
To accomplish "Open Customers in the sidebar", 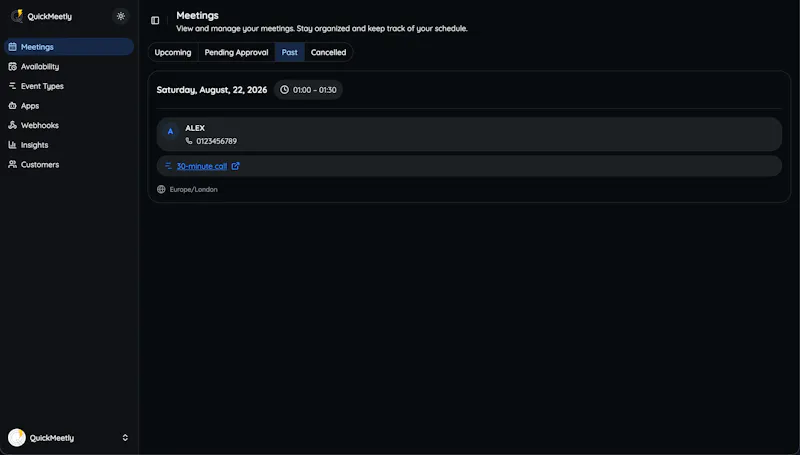I will 69,165.
